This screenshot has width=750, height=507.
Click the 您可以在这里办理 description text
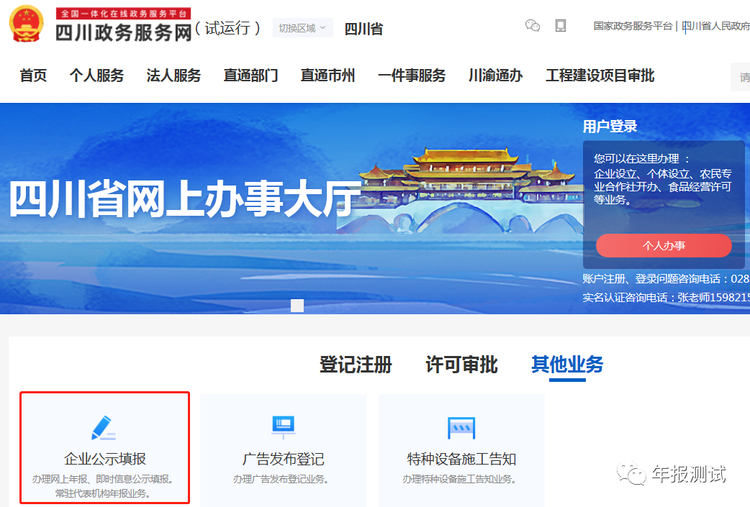click(x=663, y=179)
